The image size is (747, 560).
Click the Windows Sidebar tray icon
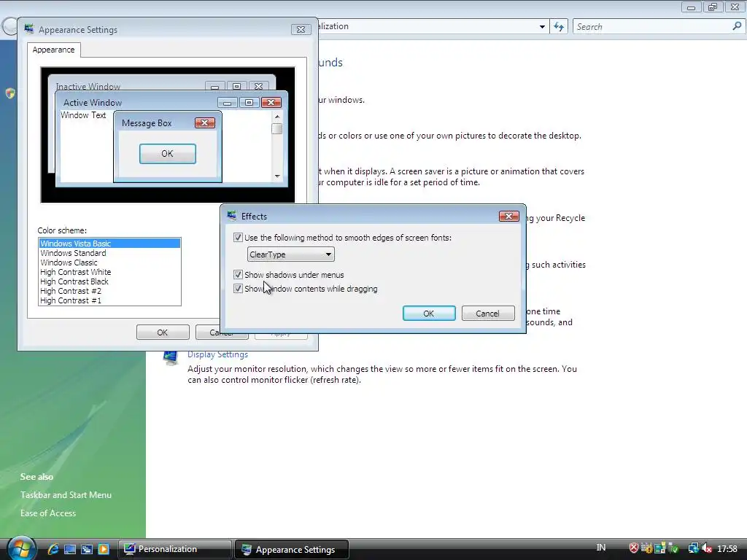[659, 548]
